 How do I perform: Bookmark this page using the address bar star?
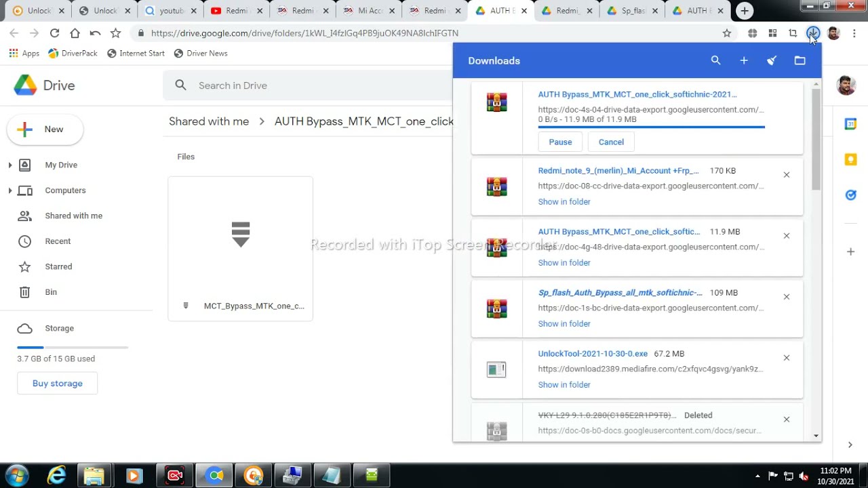pos(727,33)
